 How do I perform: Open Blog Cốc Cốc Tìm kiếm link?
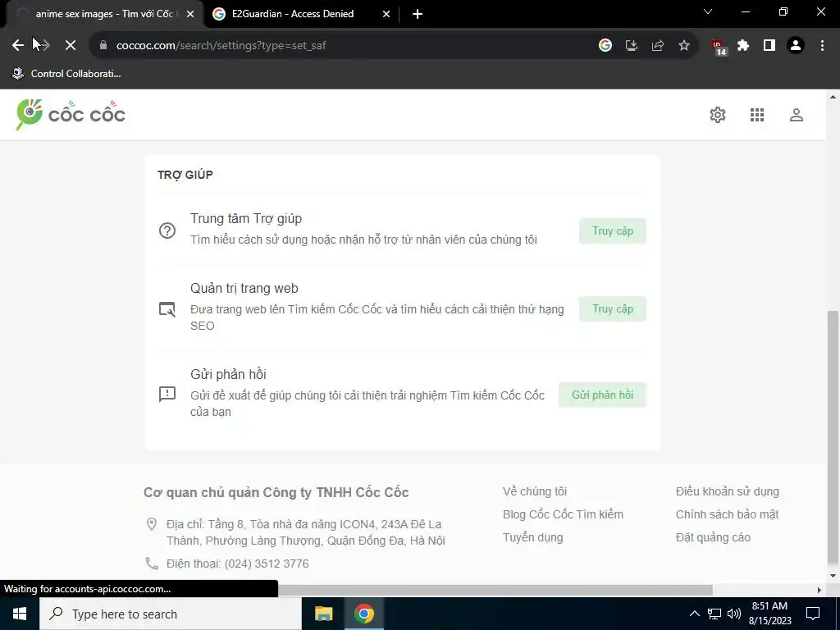pyautogui.click(x=563, y=514)
